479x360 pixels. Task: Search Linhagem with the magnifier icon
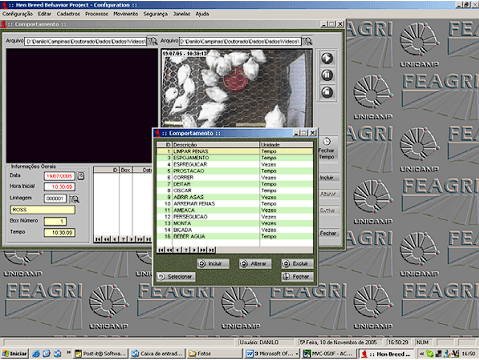pos(74,199)
